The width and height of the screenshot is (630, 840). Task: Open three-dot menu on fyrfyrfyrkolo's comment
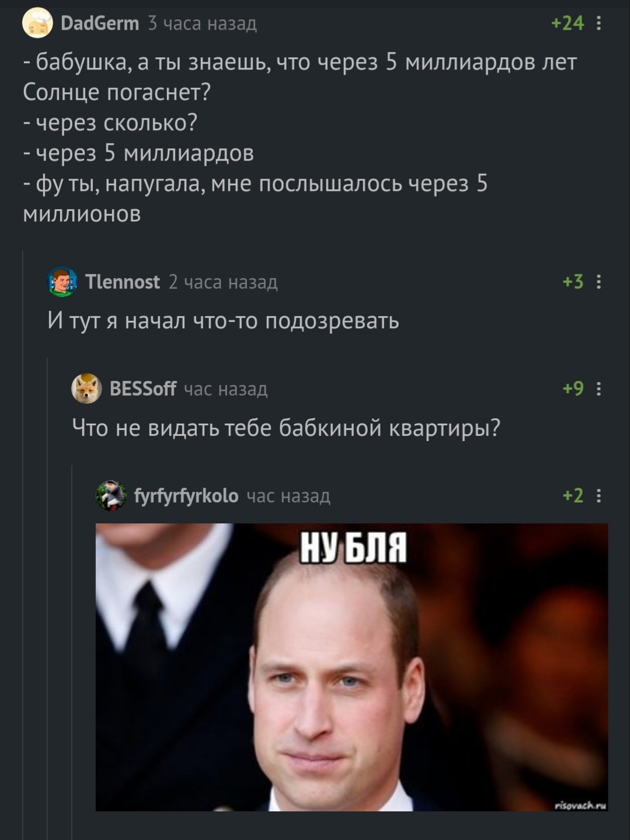point(598,496)
